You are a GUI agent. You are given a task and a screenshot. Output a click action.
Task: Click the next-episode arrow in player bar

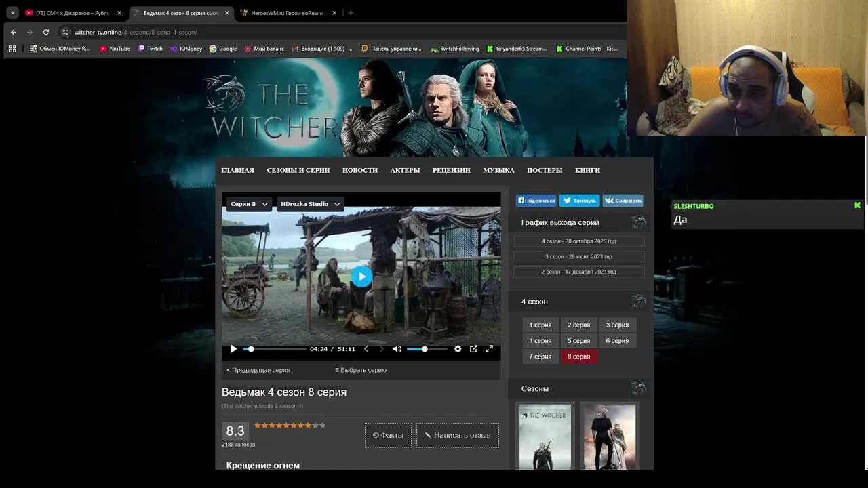pyautogui.click(x=381, y=349)
